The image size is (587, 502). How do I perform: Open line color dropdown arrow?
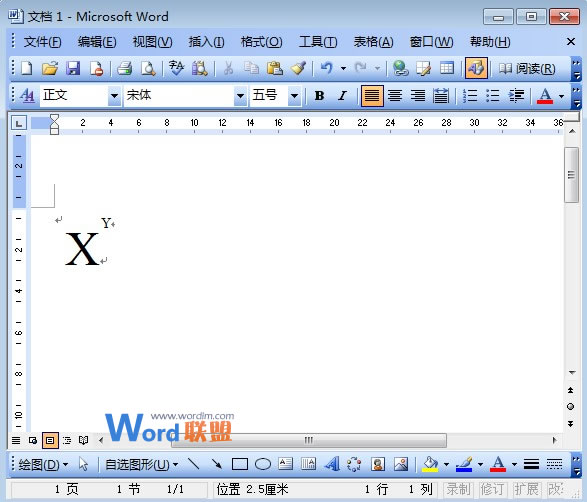coord(480,465)
